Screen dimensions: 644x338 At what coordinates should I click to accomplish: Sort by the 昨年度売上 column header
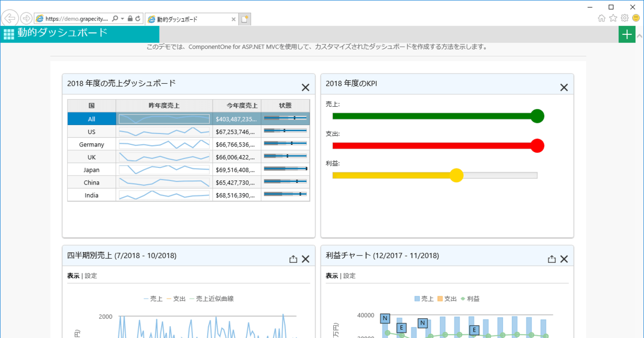click(x=164, y=106)
